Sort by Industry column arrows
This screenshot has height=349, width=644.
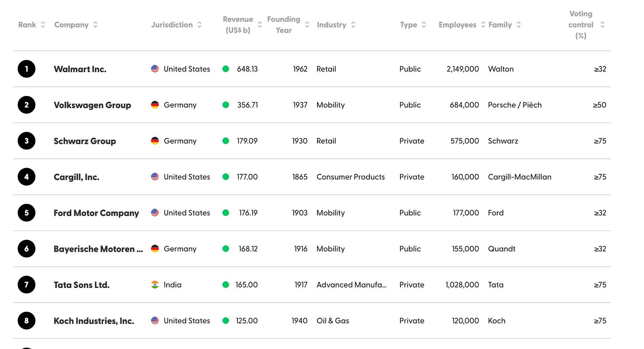[x=353, y=25]
